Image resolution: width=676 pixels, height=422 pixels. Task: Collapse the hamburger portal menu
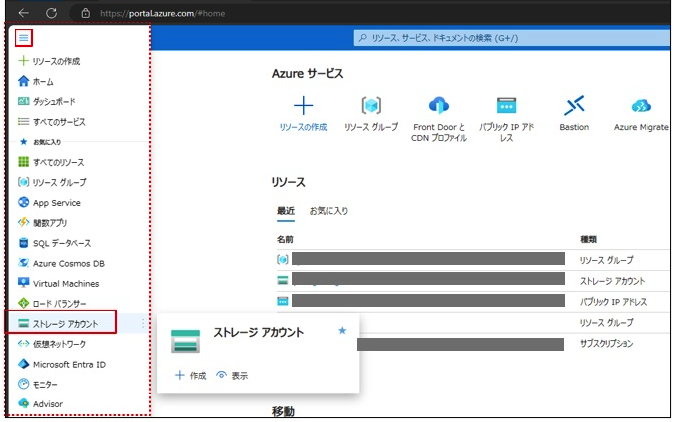pos(24,37)
